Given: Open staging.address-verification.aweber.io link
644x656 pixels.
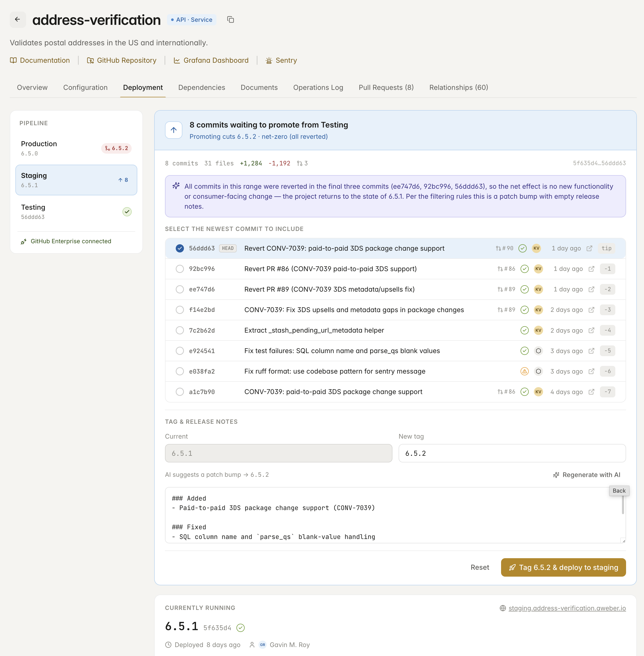Looking at the screenshot, I should 567,608.
